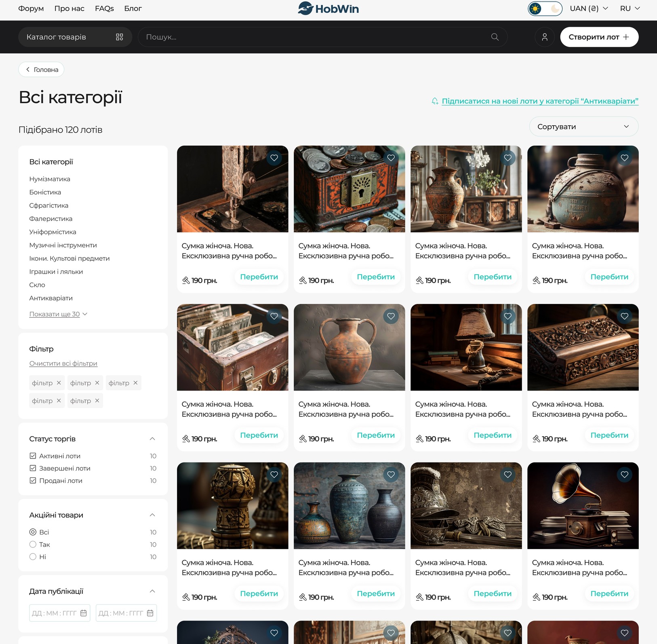Select the Боністика category
Viewport: 657px width, 644px height.
click(45, 192)
